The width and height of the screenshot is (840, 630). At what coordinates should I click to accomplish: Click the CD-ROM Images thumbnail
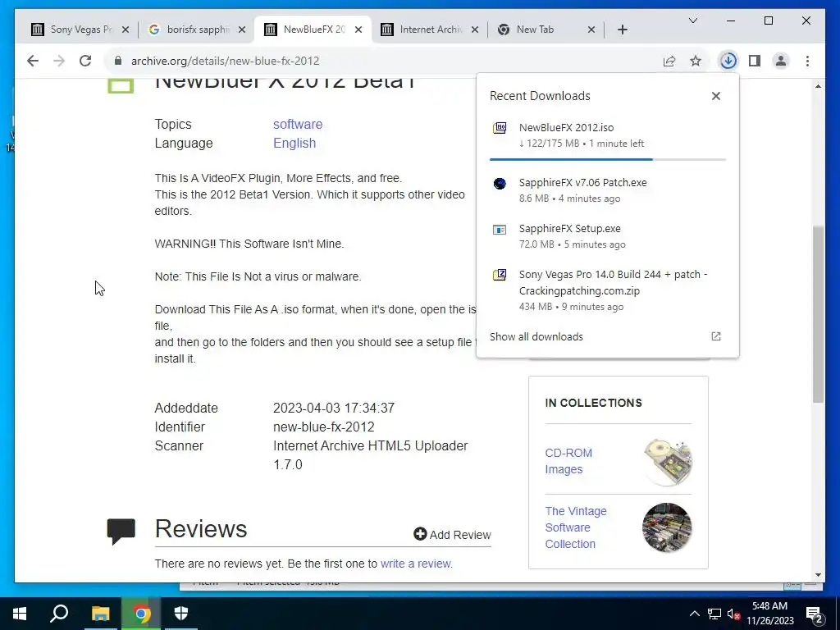668,461
